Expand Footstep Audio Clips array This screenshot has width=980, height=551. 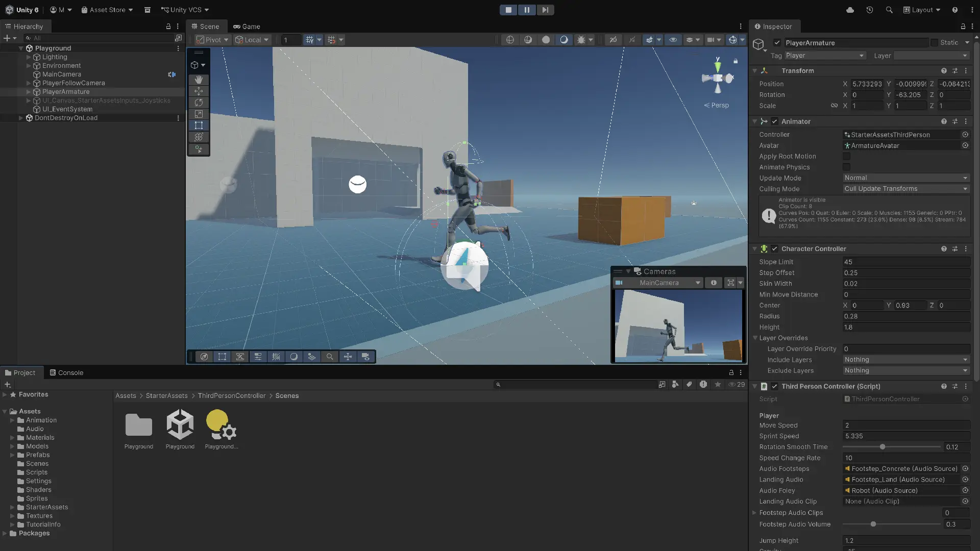coord(754,513)
